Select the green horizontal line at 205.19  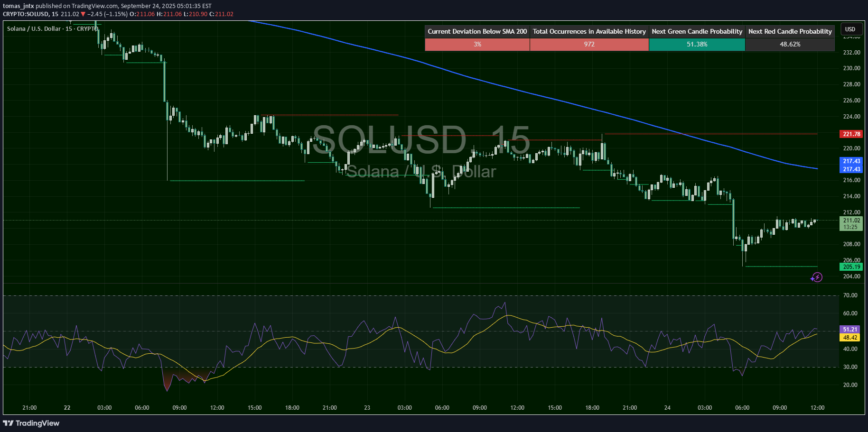781,267
